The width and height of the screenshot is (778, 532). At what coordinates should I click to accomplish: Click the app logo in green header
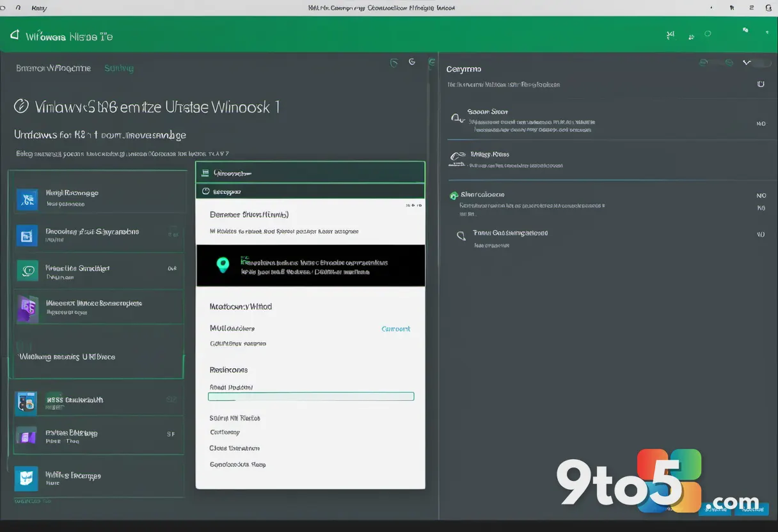click(14, 36)
